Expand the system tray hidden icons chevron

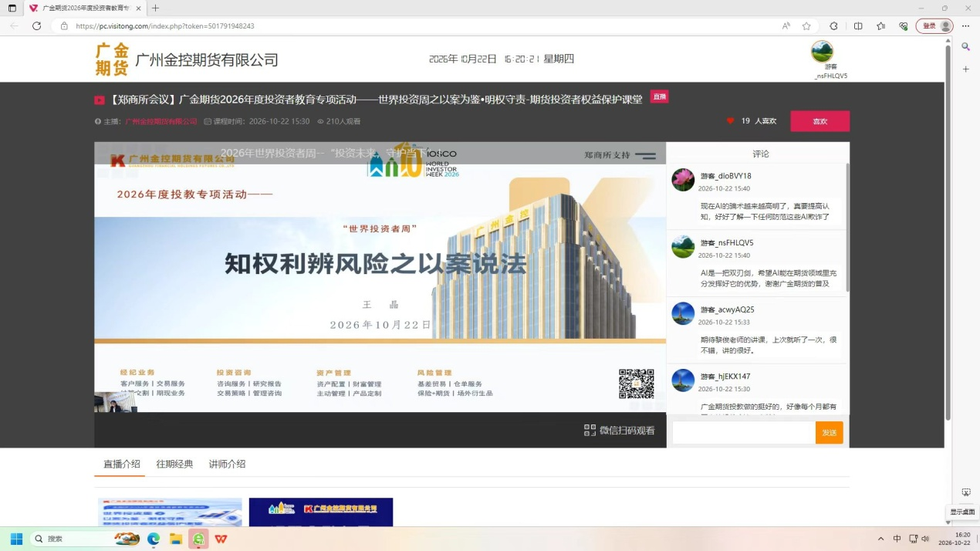pos(880,539)
